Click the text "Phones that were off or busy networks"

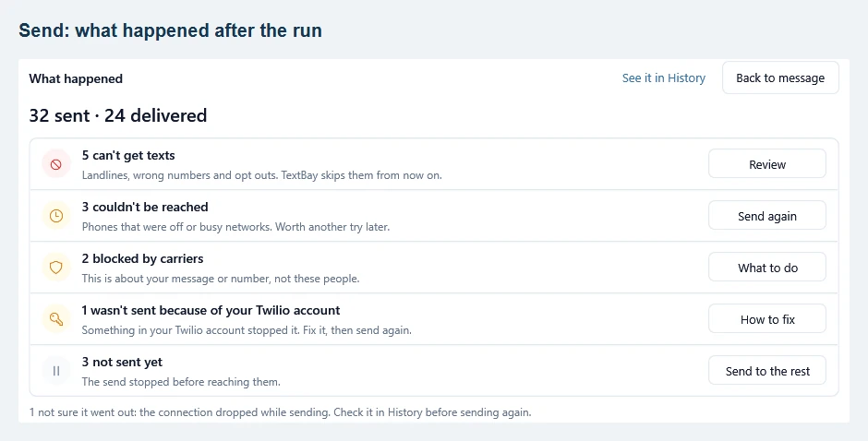point(177,227)
